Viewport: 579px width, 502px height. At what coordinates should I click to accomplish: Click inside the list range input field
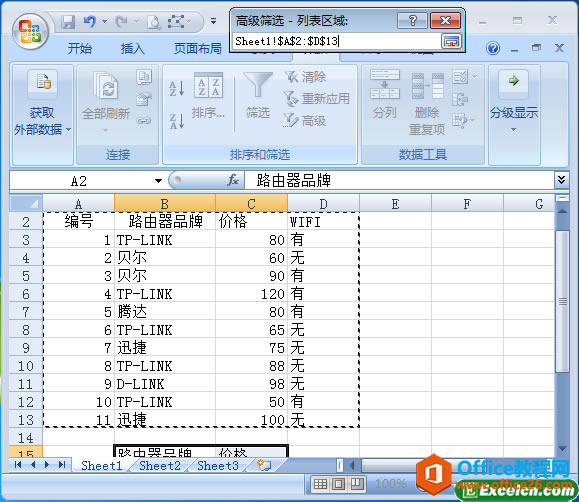(337, 41)
